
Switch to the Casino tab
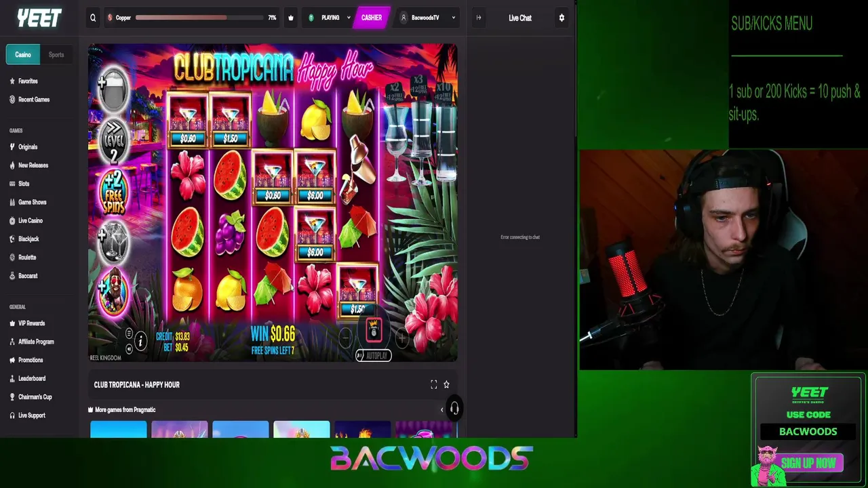click(23, 55)
